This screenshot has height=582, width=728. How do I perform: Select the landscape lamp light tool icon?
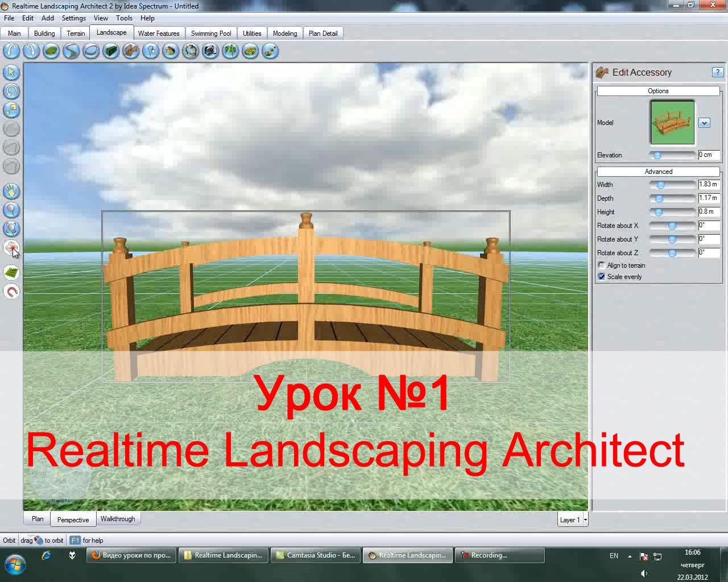(151, 51)
